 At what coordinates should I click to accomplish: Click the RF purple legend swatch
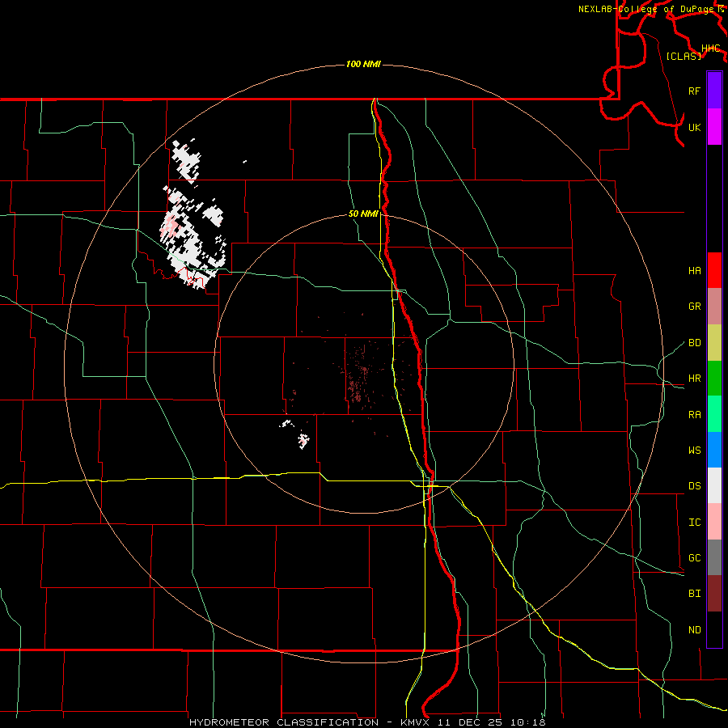[x=714, y=91]
